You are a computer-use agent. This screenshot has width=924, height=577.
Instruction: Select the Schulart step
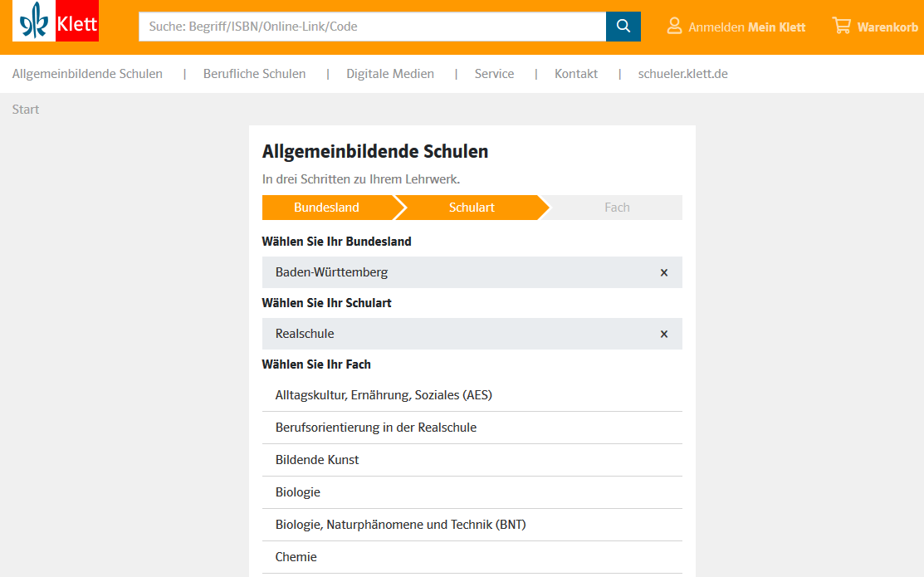tap(472, 208)
